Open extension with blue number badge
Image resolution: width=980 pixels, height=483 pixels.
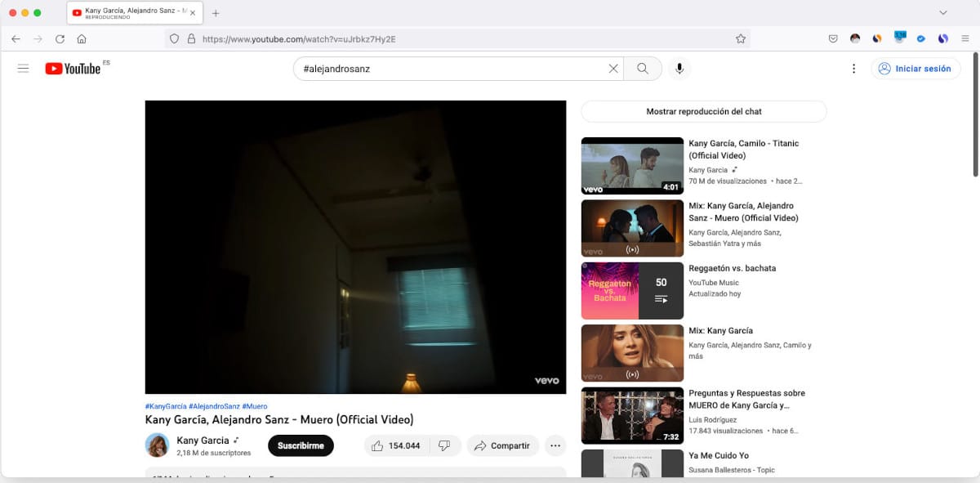point(900,37)
